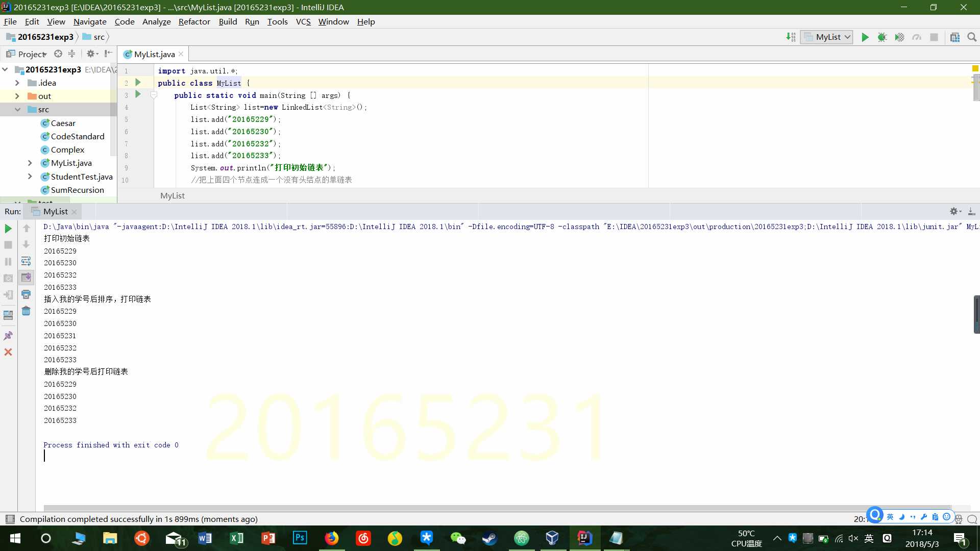Toggle tool window buttons in status bar

9,519
